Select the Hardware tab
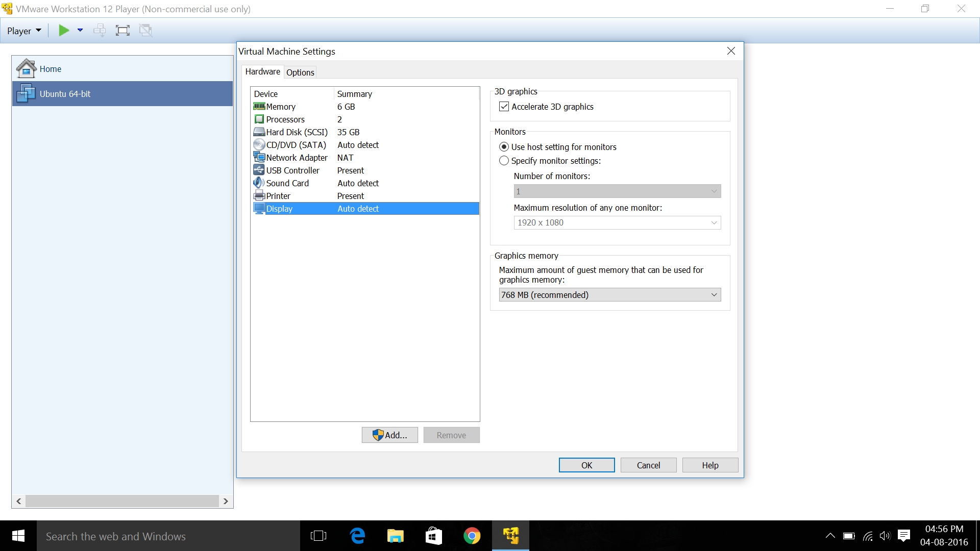This screenshot has height=551, width=980. tap(262, 72)
